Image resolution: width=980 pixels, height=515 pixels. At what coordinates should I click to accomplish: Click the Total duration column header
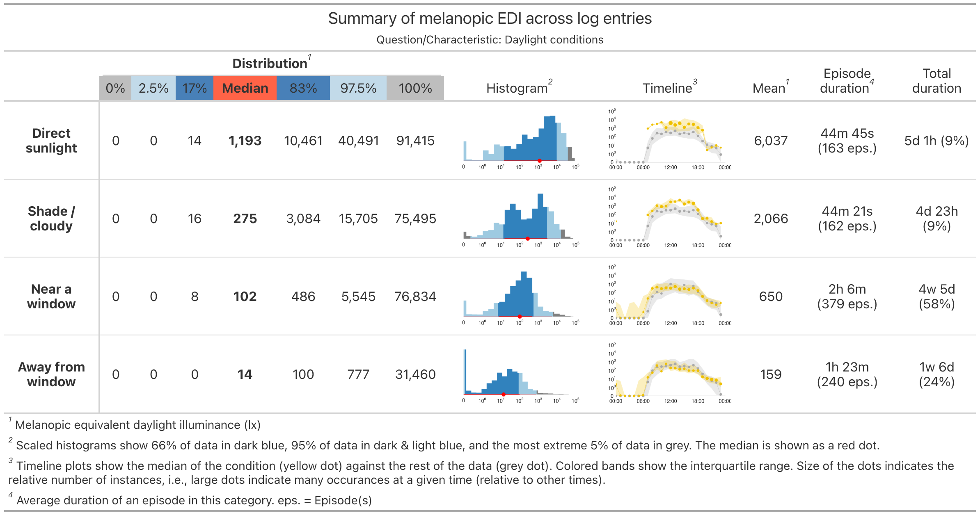click(936, 81)
